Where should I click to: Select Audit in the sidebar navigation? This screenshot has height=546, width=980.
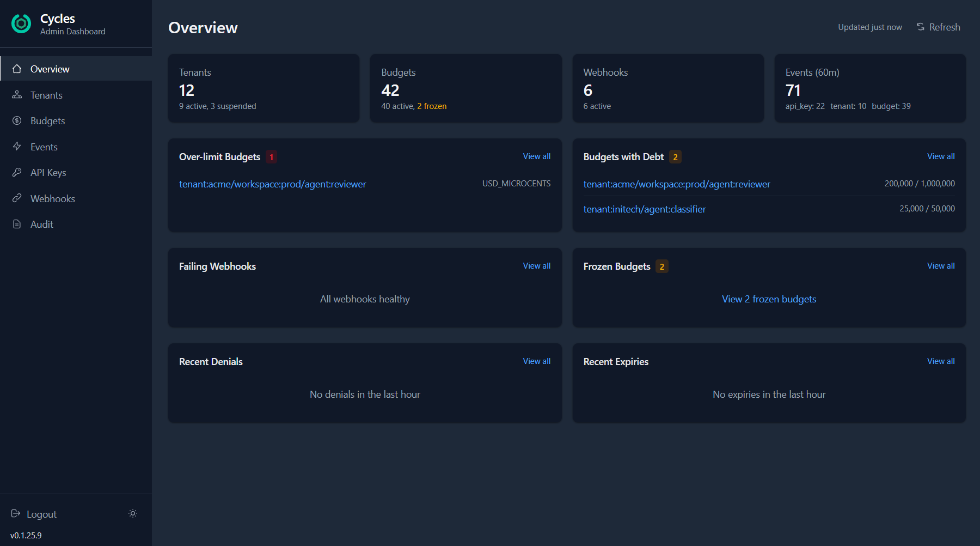[41, 224]
